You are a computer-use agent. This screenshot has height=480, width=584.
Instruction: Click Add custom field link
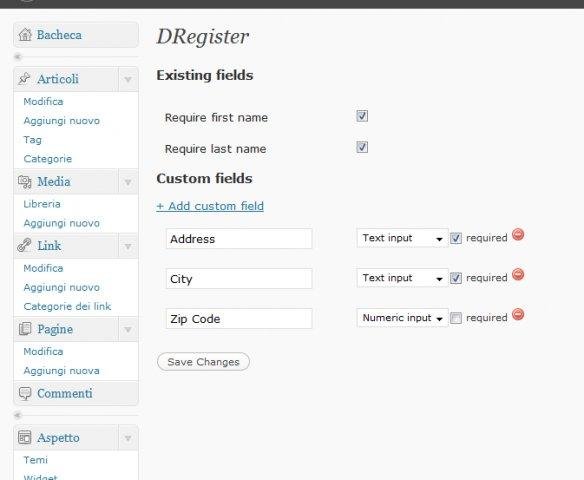(x=210, y=206)
